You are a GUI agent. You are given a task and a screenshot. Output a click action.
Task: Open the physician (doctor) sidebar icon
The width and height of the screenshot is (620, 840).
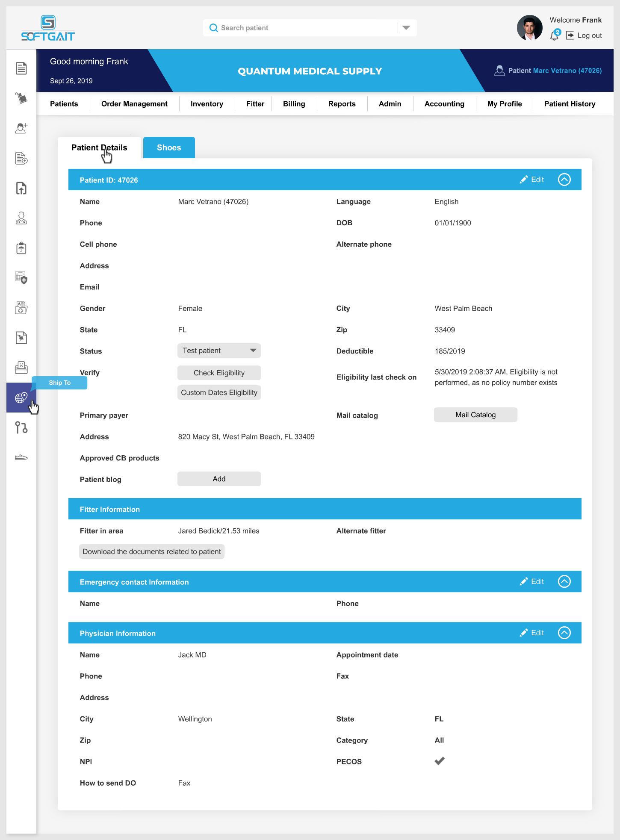click(x=21, y=218)
